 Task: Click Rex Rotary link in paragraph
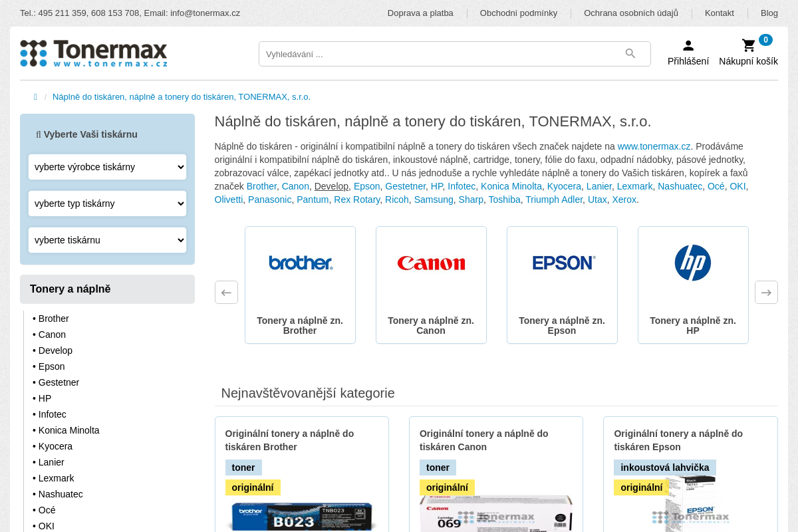tap(357, 199)
